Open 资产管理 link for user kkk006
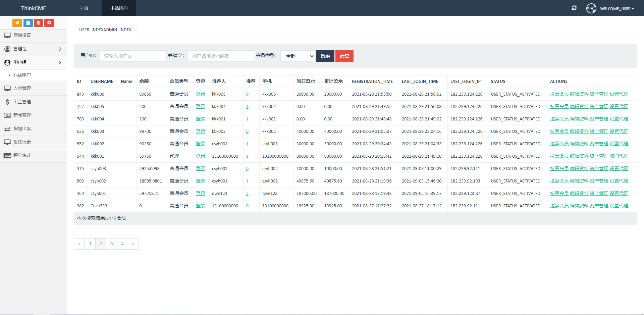The image size is (644, 315). click(598, 94)
